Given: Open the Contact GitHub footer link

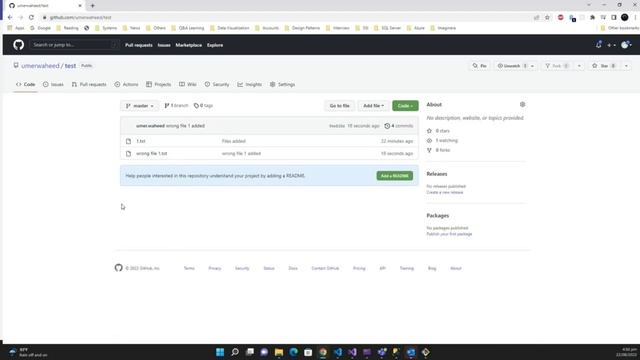Looking at the screenshot, I should [325, 269].
